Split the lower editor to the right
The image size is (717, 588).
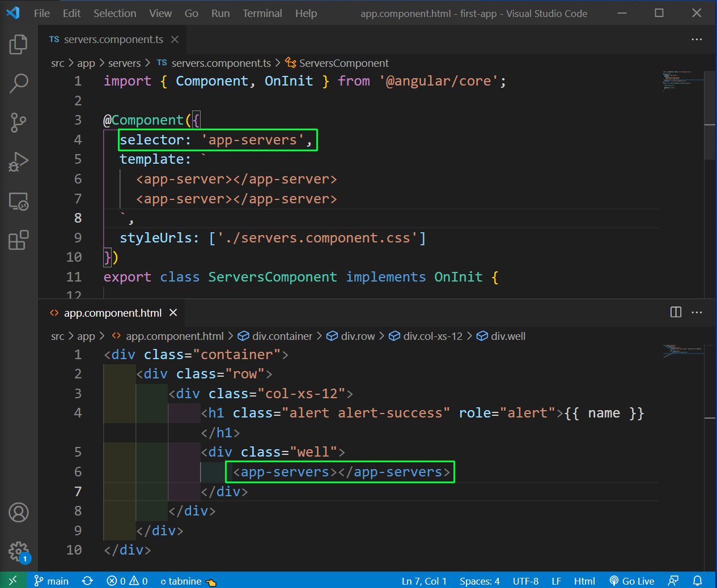click(676, 312)
